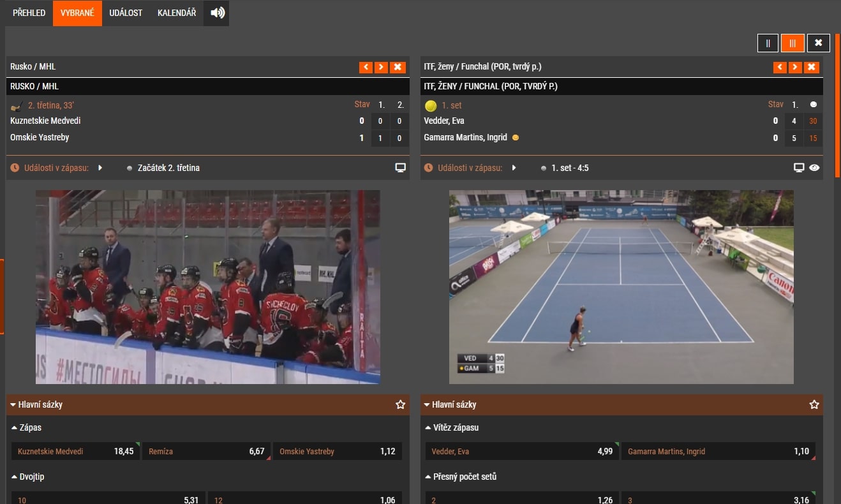Click the '1. set - 4:5' event text
841x504 pixels.
(x=570, y=168)
